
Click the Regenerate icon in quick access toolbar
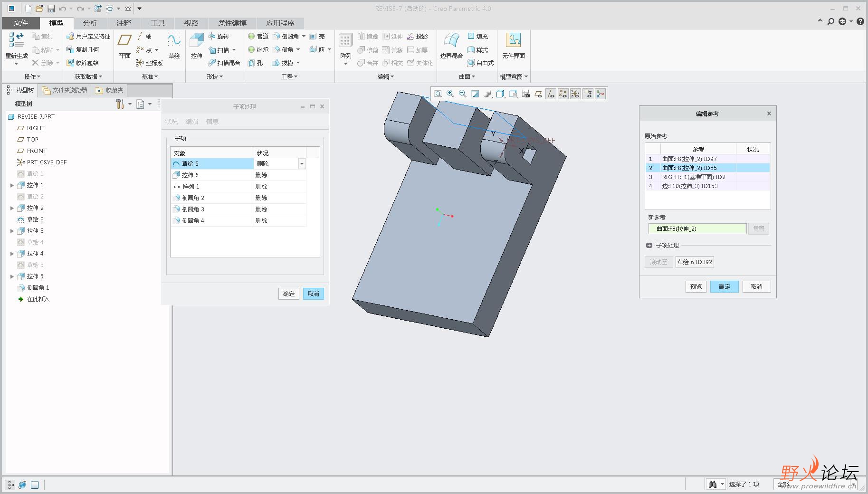coord(98,9)
